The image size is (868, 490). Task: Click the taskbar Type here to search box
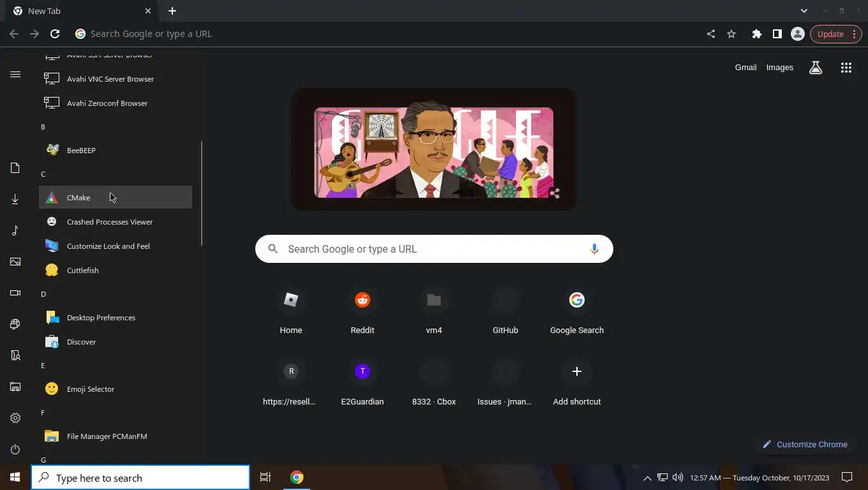[x=140, y=477]
